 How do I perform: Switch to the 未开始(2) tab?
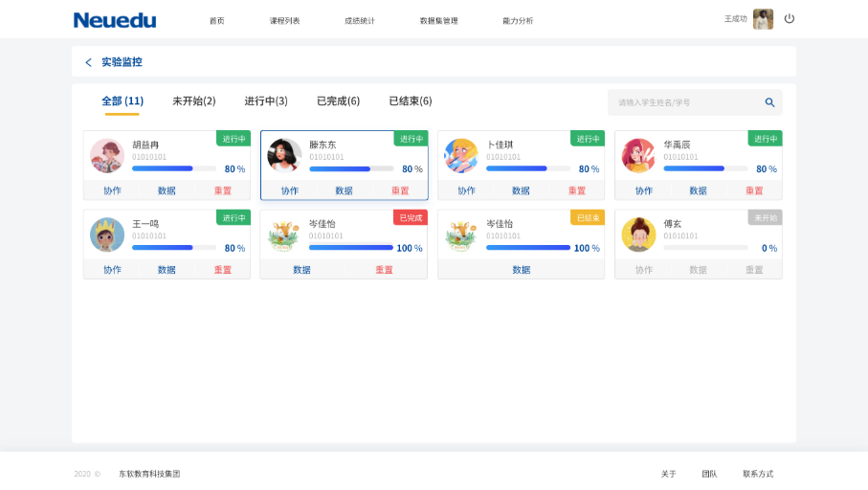pos(193,101)
